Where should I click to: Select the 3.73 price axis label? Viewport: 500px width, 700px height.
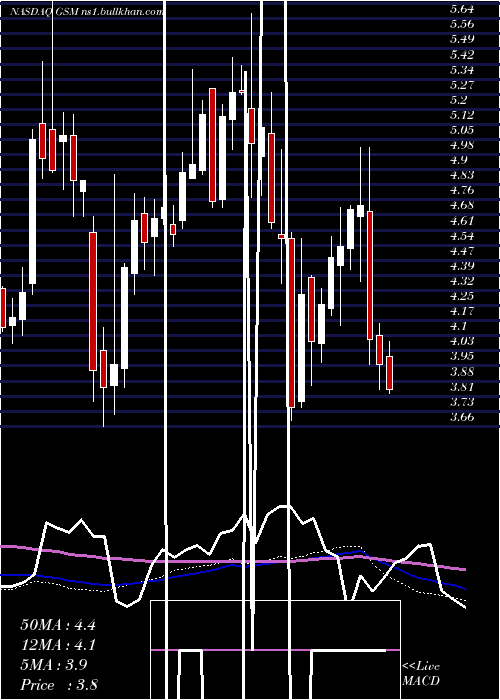pyautogui.click(x=462, y=402)
